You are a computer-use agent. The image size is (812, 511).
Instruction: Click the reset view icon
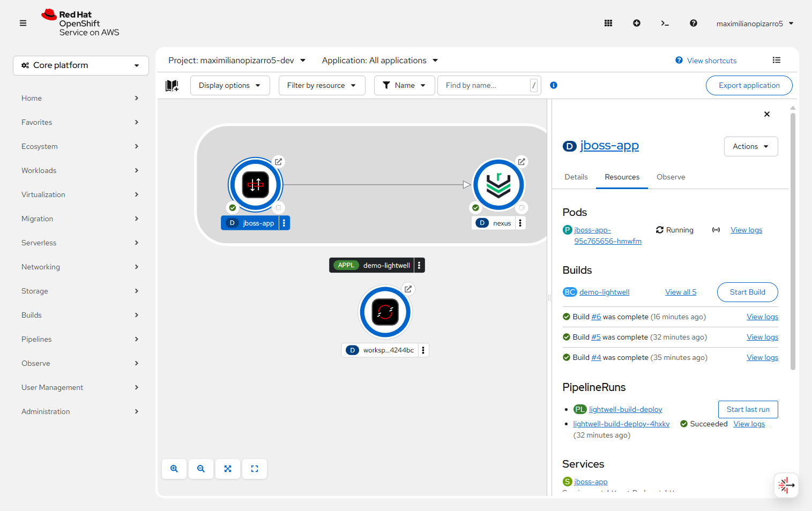[255, 469]
